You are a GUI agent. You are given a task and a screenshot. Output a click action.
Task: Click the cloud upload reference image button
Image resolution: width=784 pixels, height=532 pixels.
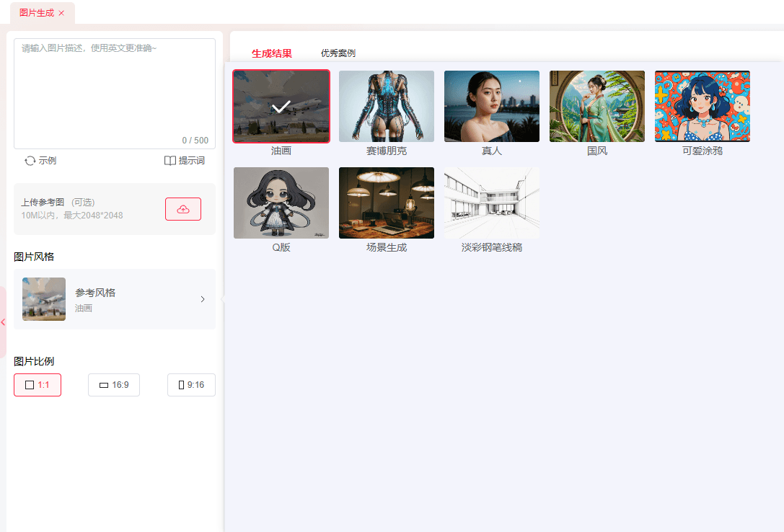pyautogui.click(x=183, y=209)
